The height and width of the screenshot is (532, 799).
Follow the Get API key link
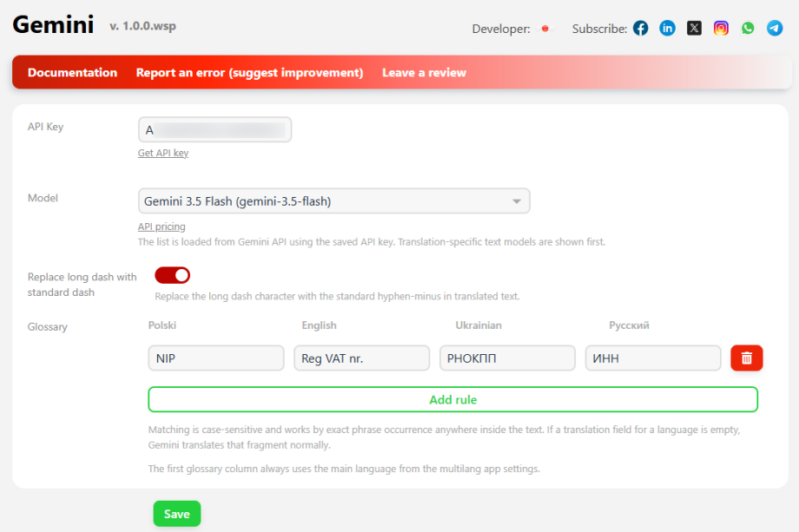[163, 153]
